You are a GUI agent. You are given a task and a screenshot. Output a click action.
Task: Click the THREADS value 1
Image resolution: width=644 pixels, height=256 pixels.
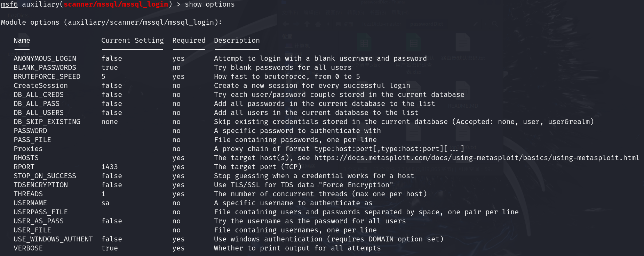(103, 194)
